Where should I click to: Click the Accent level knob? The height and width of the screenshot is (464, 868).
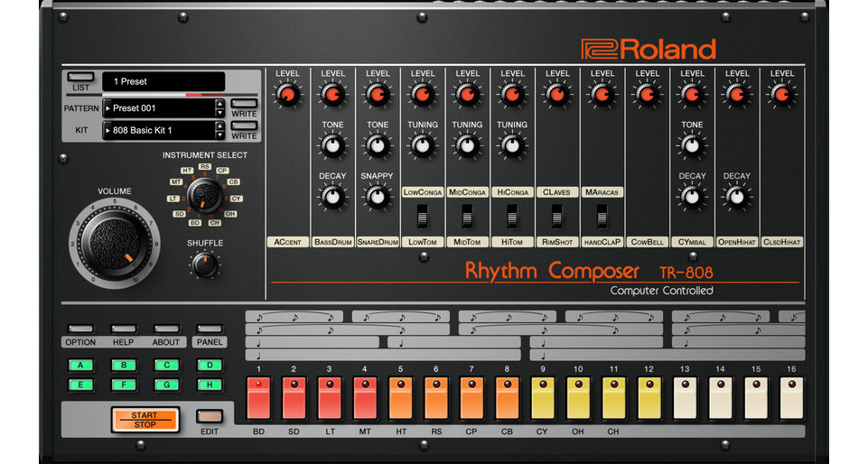click(287, 95)
